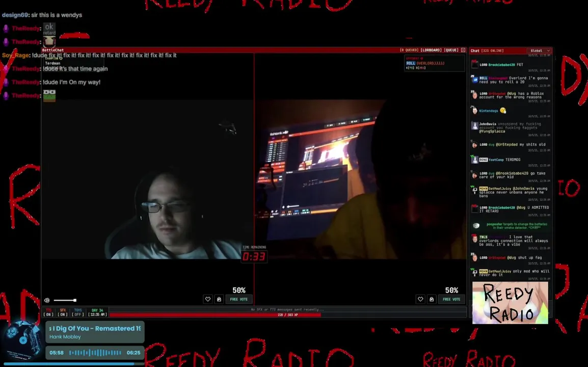Open the Global chat channel dropdown
Screen dimensions: 588x367
(540, 50)
